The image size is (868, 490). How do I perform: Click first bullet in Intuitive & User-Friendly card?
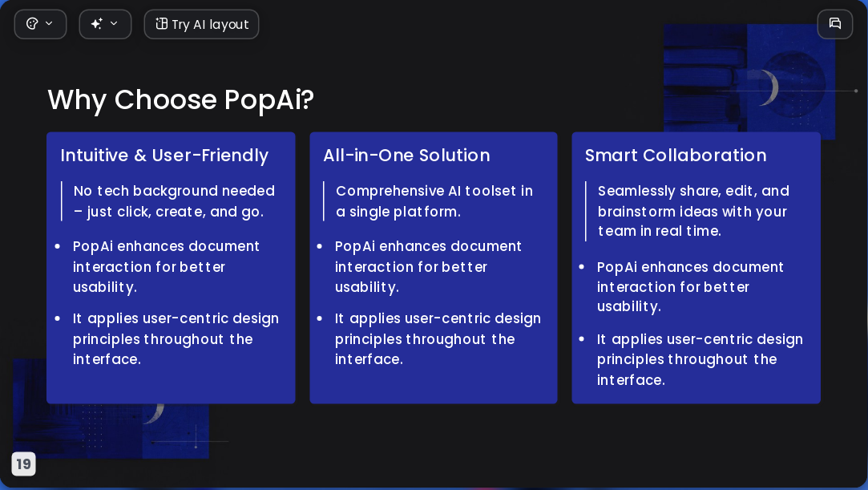166,266
